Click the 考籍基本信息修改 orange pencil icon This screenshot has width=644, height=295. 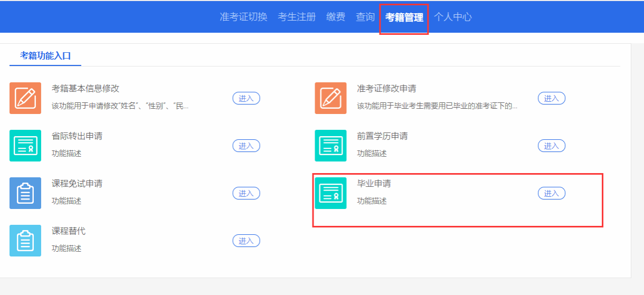25,98
